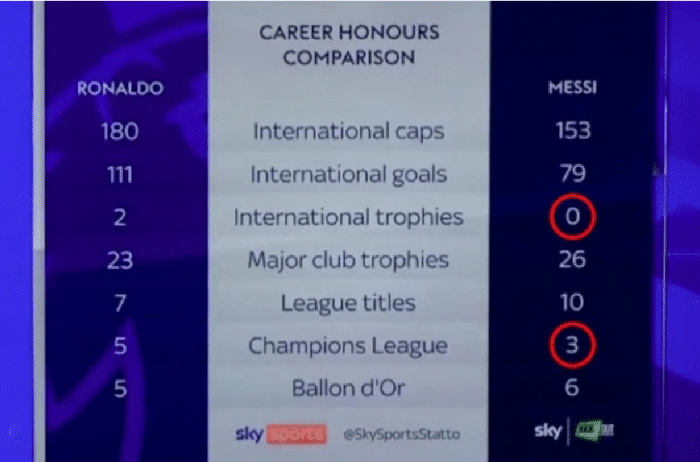Click the International caps row label
The image size is (700, 462).
[x=349, y=131]
